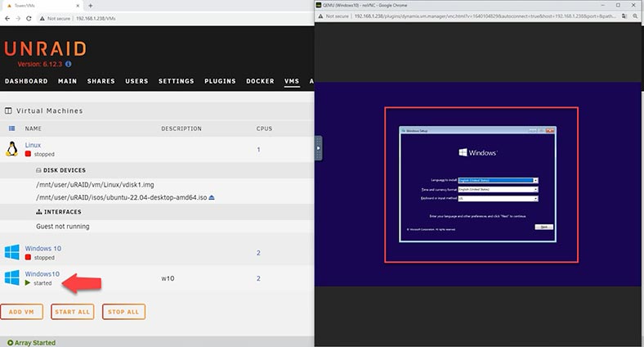The height and width of the screenshot is (347, 644).
Task: Open the Keyboard or input method dropdown
Action: pos(535,199)
